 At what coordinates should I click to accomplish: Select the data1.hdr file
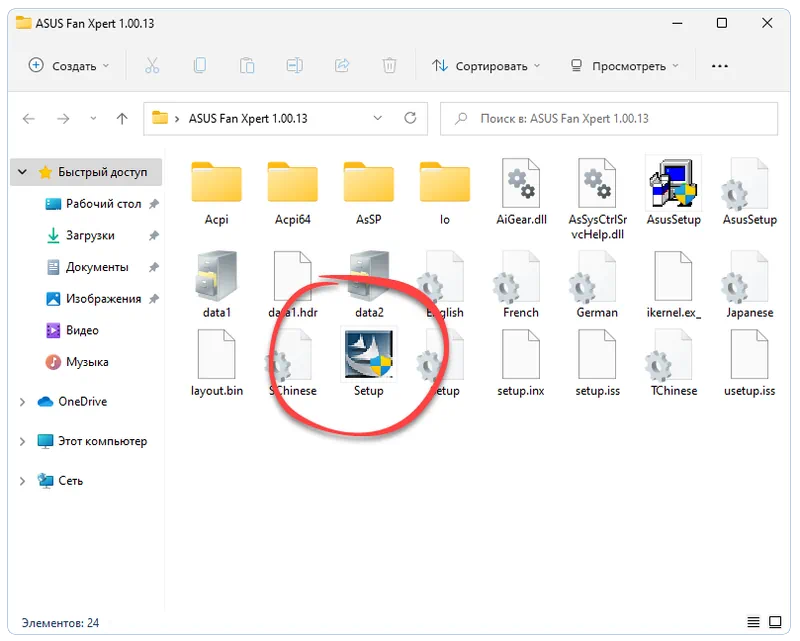[292, 284]
